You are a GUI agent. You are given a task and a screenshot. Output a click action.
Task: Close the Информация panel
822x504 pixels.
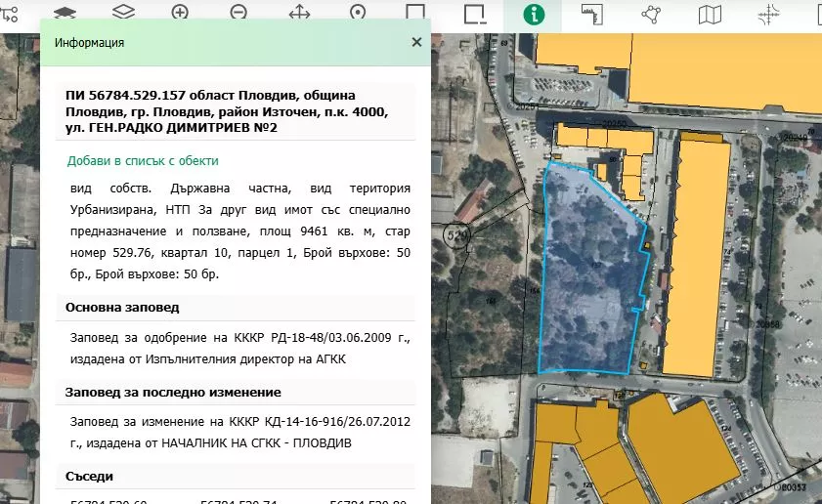tap(416, 42)
